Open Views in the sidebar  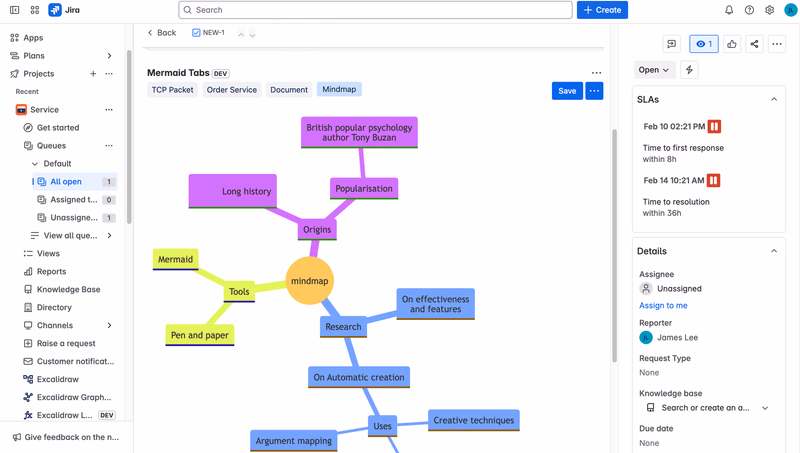pyautogui.click(x=48, y=254)
